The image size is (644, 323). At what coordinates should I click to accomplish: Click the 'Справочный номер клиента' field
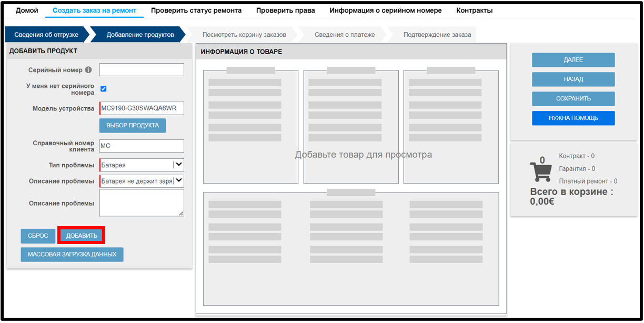coord(142,146)
